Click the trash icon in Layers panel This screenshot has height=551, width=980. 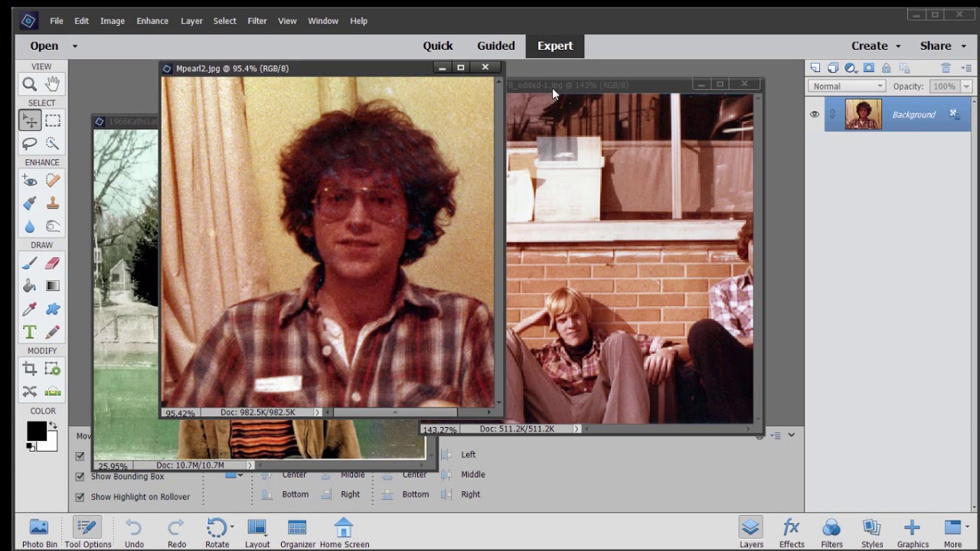pos(946,68)
